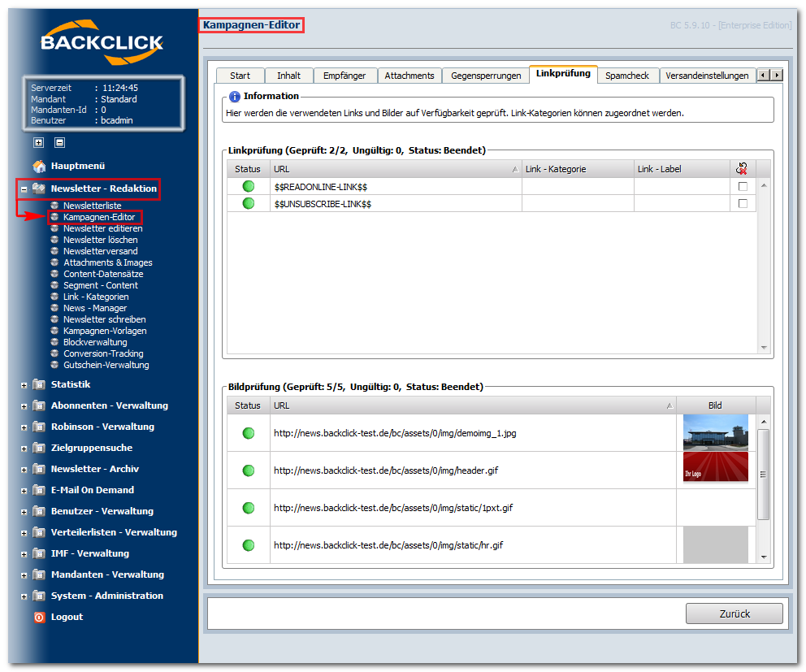Click the Hauptmenü house icon
The height and width of the screenshot is (672, 806).
pyautogui.click(x=39, y=166)
